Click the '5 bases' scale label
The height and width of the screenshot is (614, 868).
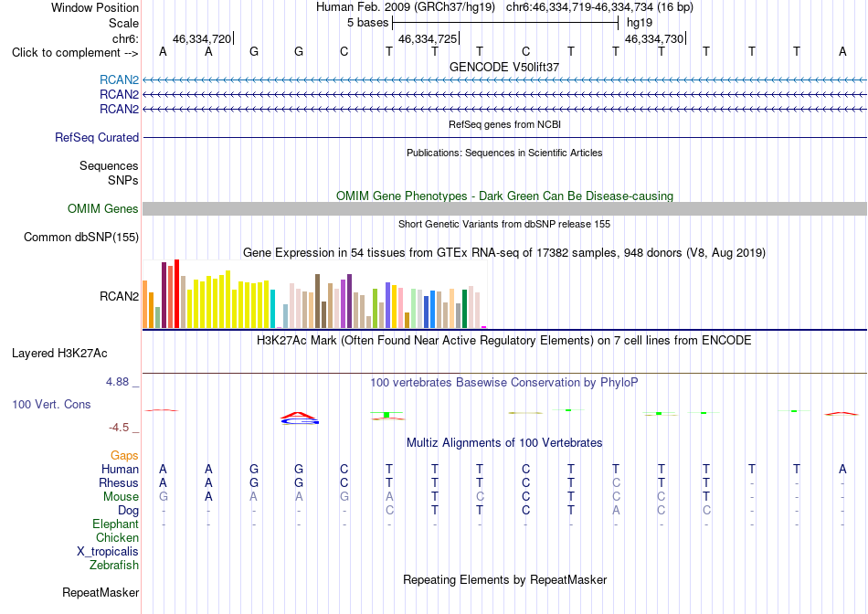tap(367, 23)
